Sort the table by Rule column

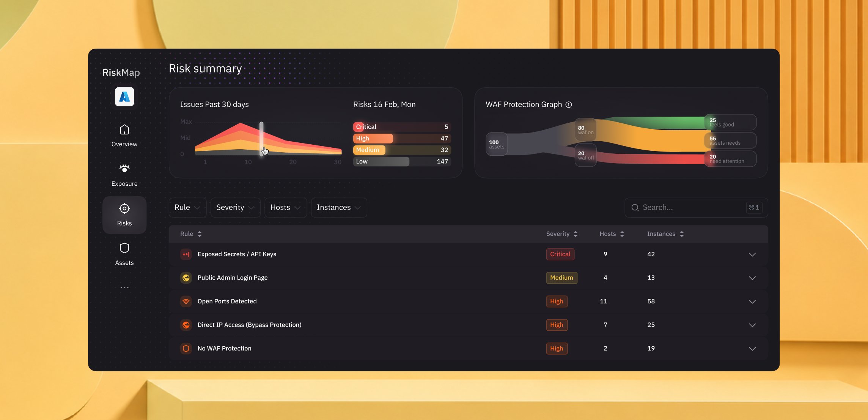[x=191, y=234]
